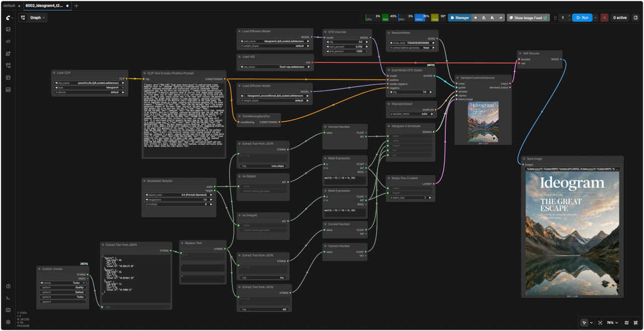Click megapixels 1.0 widget in Resolution Selector
This screenshot has height=331, width=644.
[179, 200]
